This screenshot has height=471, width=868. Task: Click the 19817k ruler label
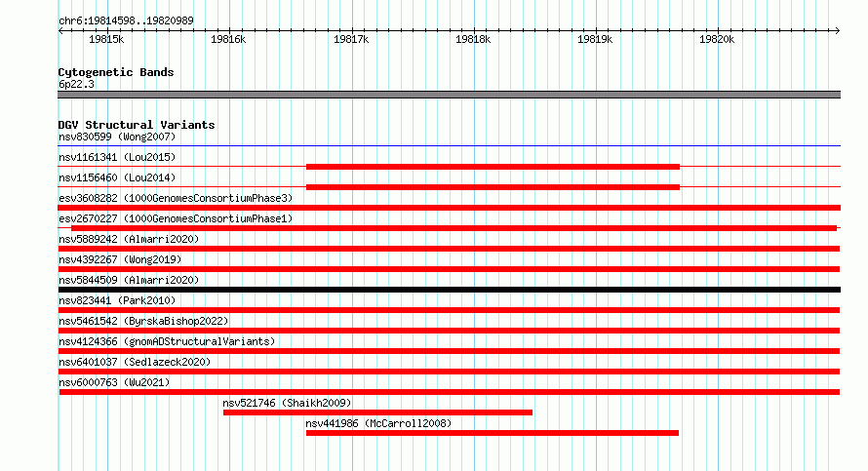[351, 39]
